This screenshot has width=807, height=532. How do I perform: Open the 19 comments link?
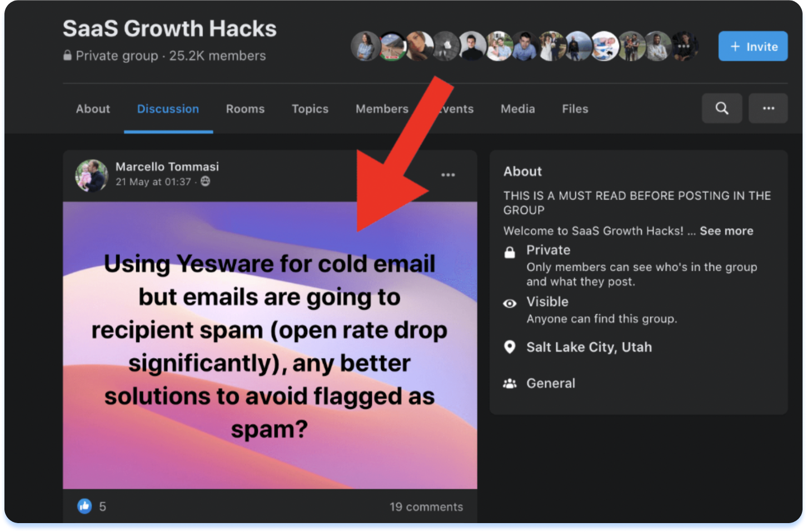(426, 506)
